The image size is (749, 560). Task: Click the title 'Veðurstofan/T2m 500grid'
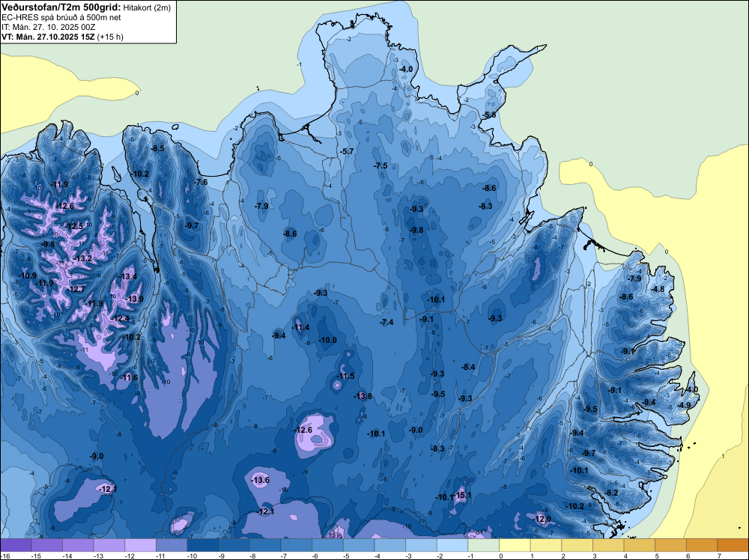[61, 7]
